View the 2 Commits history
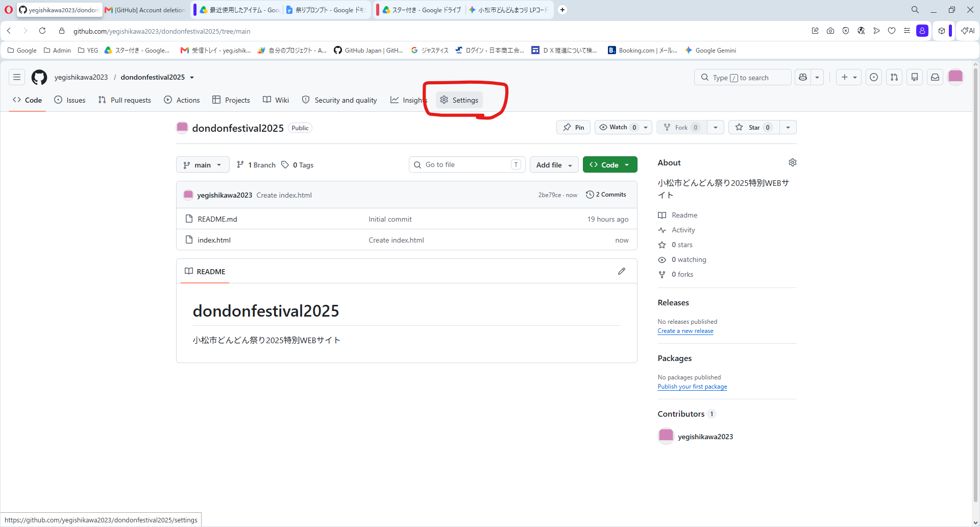 [606, 195]
